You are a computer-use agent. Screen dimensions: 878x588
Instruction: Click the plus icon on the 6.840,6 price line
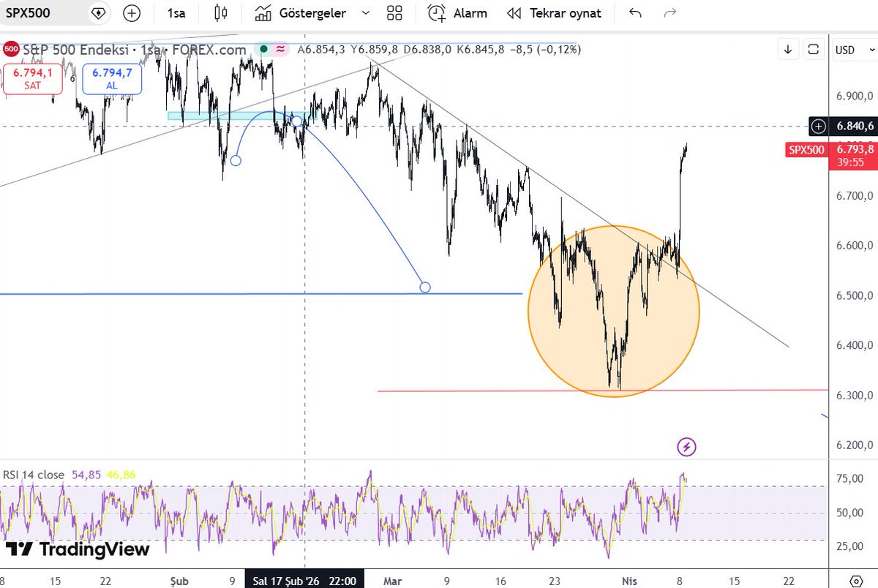818,126
